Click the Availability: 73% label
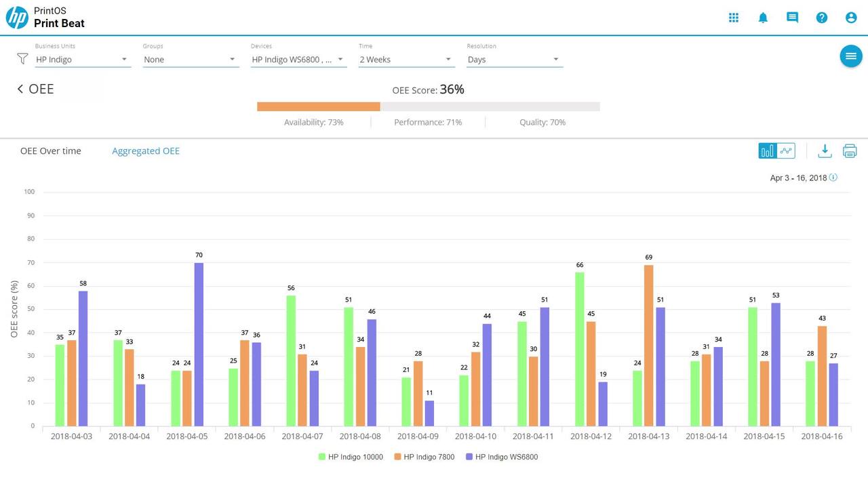 tap(314, 123)
